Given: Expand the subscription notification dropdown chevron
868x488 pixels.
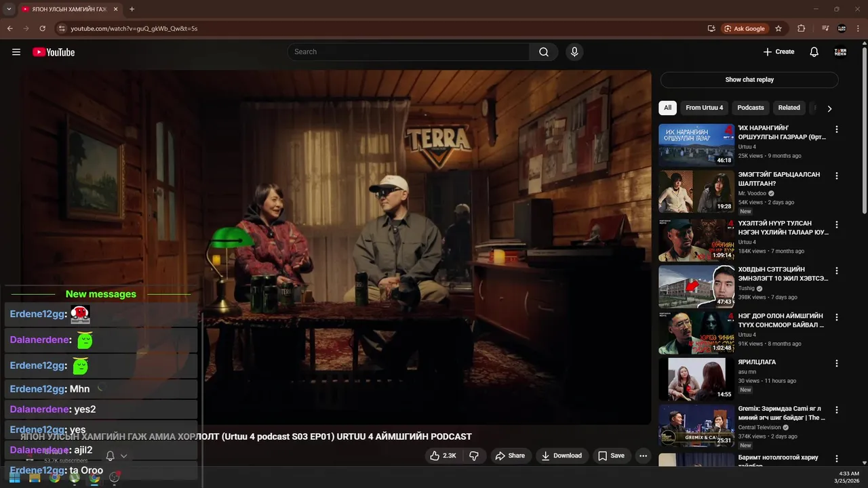Looking at the screenshot, I should pos(123,456).
